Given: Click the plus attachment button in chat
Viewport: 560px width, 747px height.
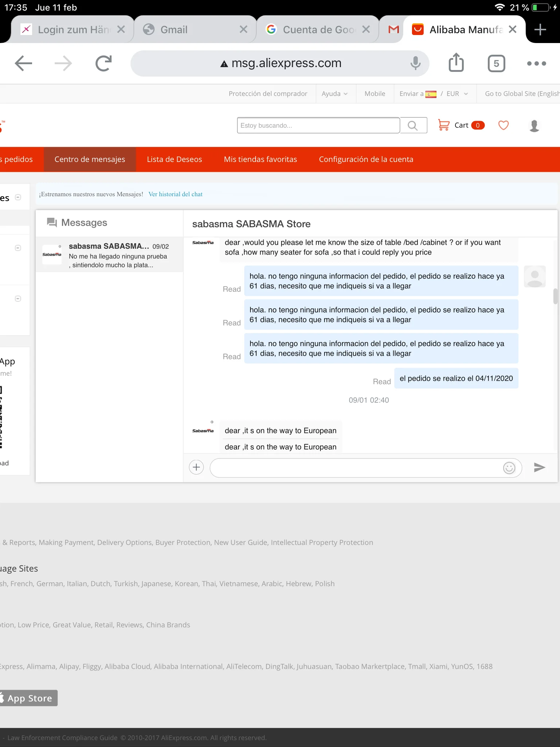Looking at the screenshot, I should pyautogui.click(x=196, y=467).
